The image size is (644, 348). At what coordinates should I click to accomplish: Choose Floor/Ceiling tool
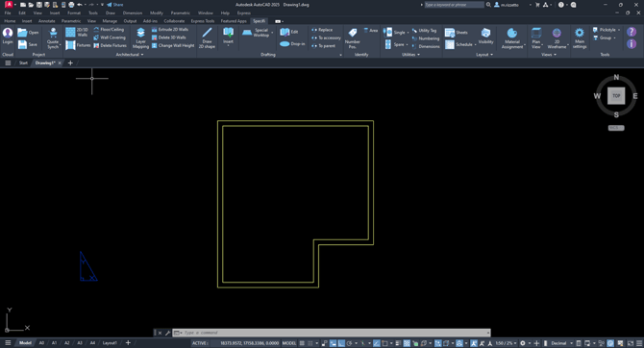(x=109, y=30)
